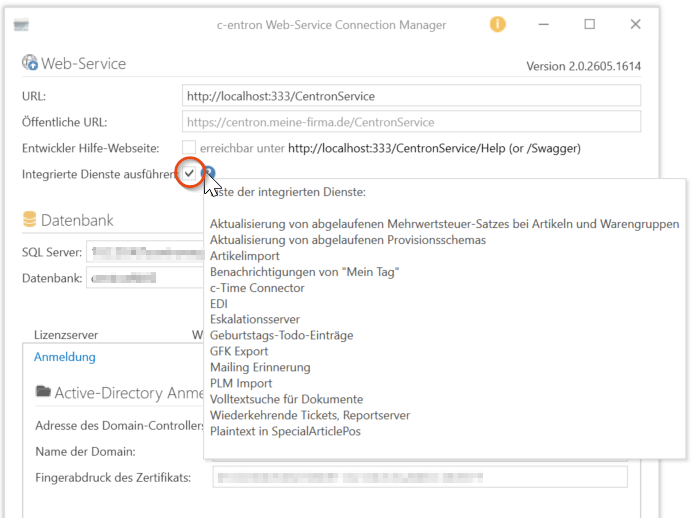Maximize the Connection Manager window
This screenshot has width=700, height=518.
[x=590, y=24]
